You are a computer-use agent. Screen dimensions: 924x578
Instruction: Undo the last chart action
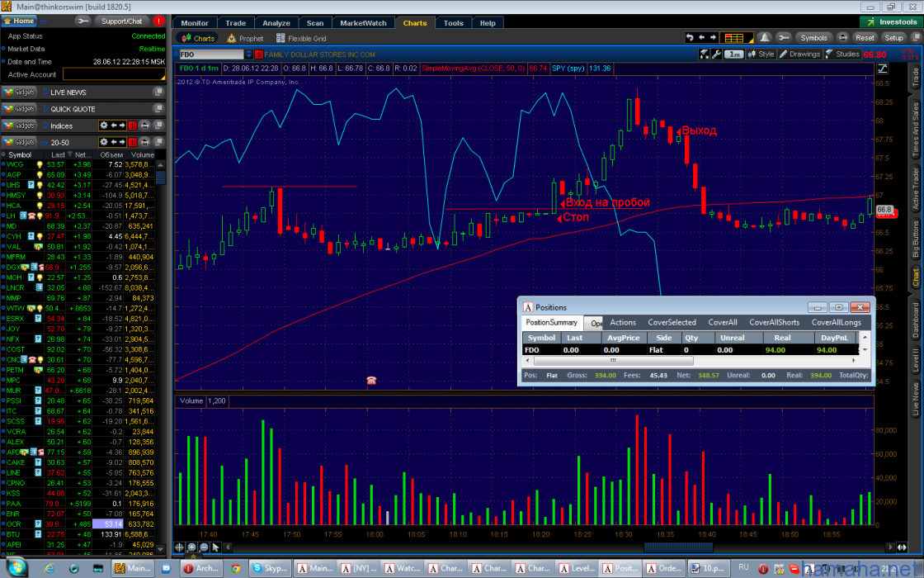coord(690,38)
